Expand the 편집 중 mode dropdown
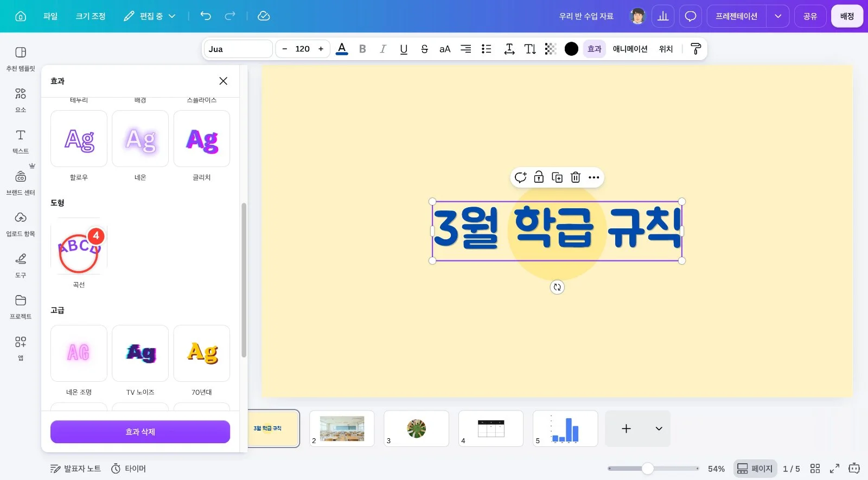The image size is (868, 480). click(x=150, y=16)
